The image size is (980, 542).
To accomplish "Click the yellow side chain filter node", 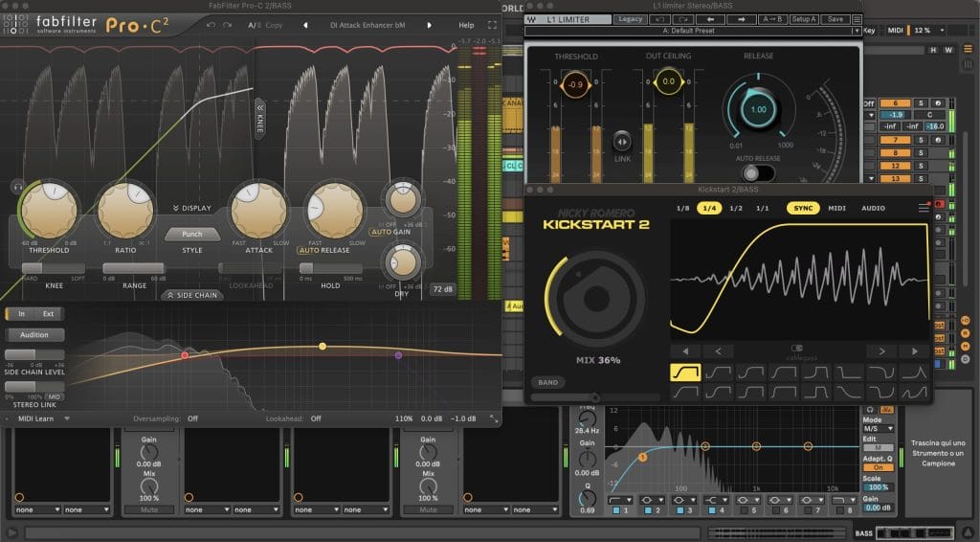I will [323, 346].
